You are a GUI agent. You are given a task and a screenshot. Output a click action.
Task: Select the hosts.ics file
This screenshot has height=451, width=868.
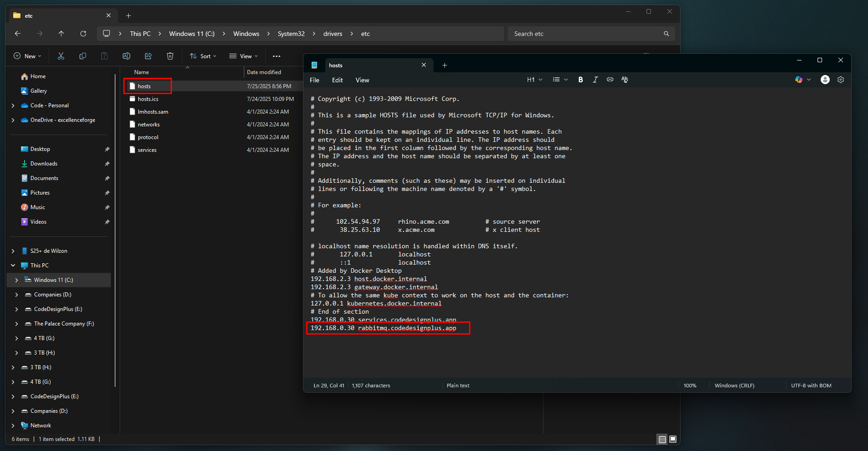pos(148,99)
